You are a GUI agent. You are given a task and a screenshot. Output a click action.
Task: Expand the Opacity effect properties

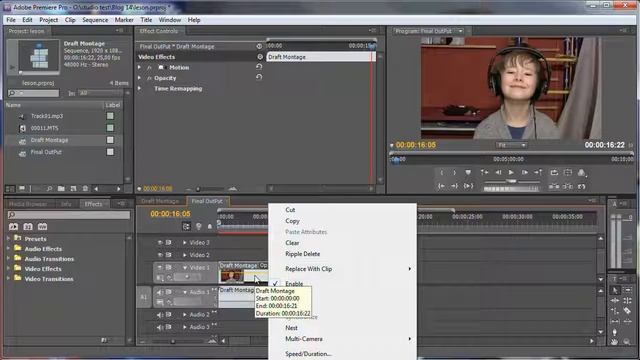[140, 78]
